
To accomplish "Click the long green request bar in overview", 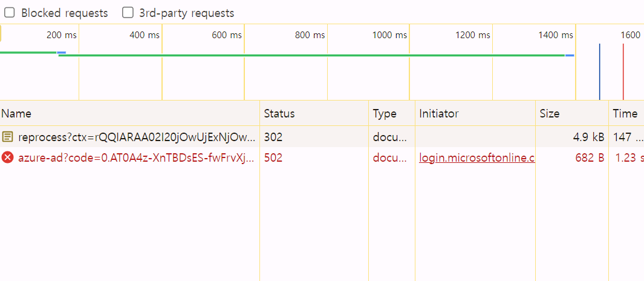I will [312, 55].
